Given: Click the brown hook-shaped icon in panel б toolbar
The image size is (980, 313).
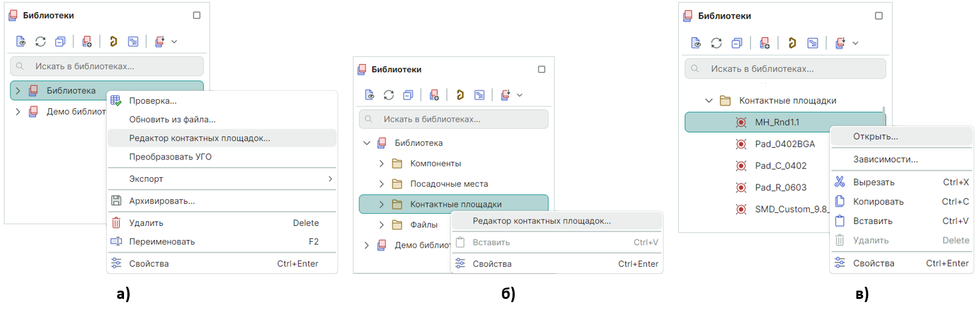Looking at the screenshot, I should coord(459,95).
